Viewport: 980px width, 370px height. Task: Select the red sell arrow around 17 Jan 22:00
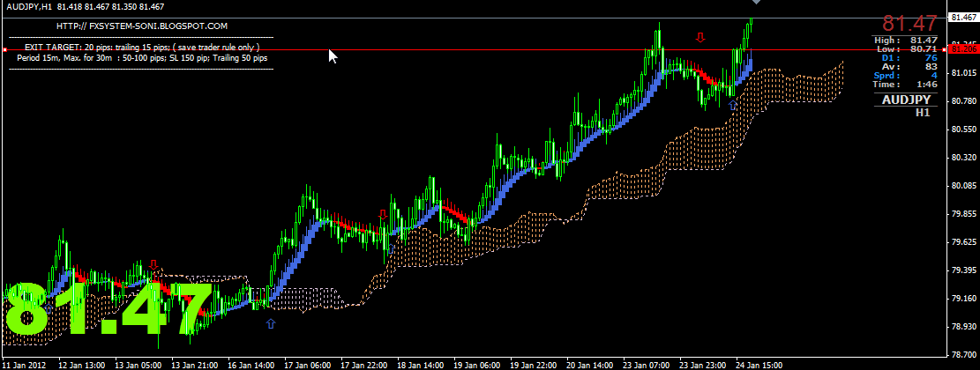pyautogui.click(x=382, y=214)
